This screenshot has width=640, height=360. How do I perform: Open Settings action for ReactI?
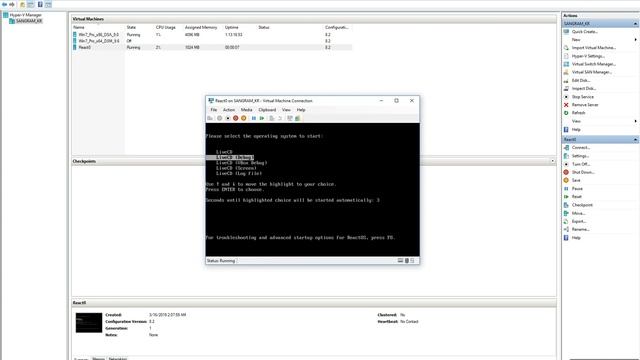[x=580, y=156]
